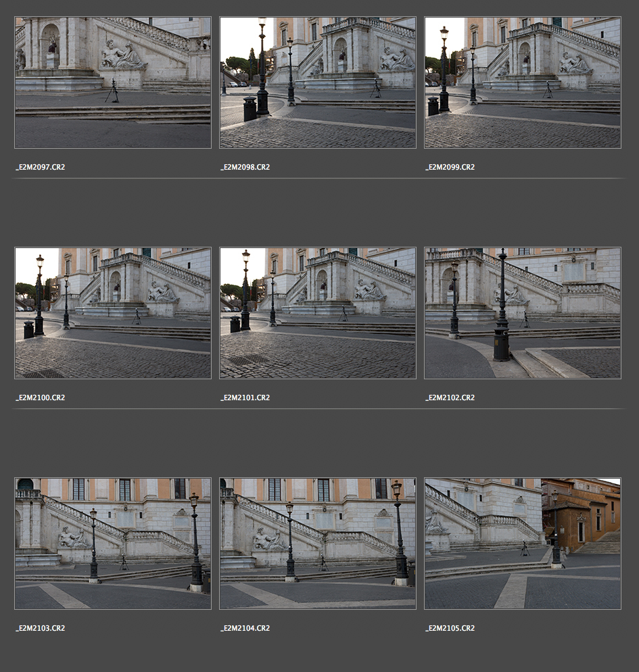The image size is (639, 672).
Task: Select the _E2M2101.CR2 photo preview
Action: pos(318,313)
